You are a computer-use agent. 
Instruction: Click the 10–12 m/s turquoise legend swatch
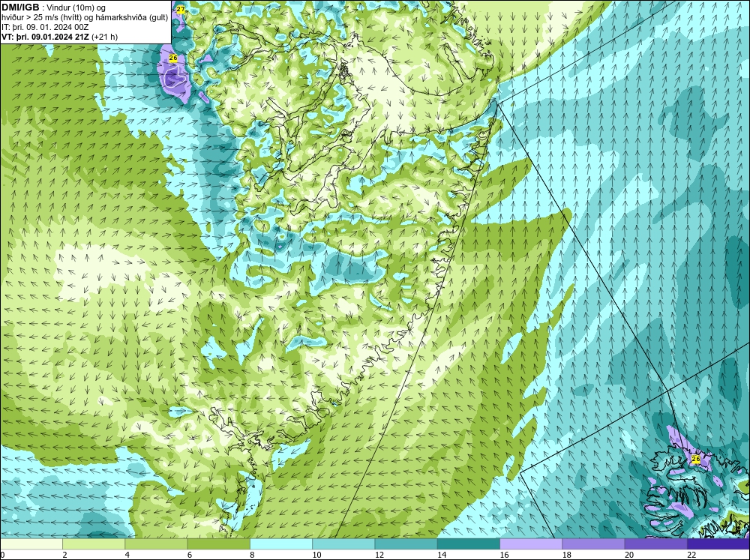(343, 544)
